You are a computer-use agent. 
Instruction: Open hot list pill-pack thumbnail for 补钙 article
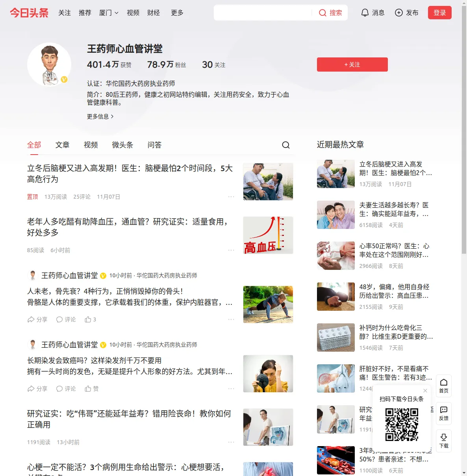(x=336, y=338)
